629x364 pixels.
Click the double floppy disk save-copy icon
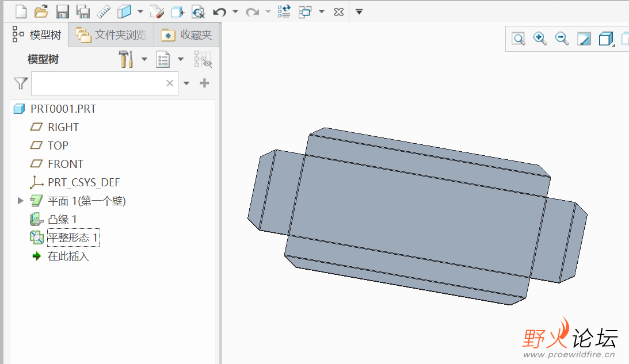(x=83, y=12)
